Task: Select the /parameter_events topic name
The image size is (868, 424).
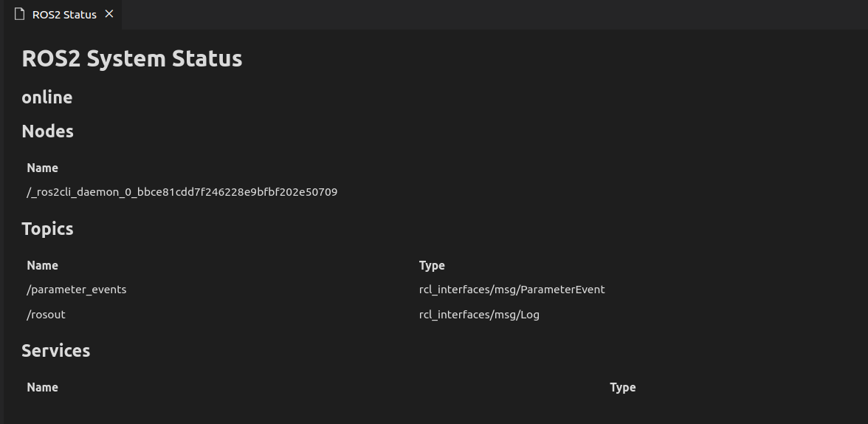Action: pos(77,290)
